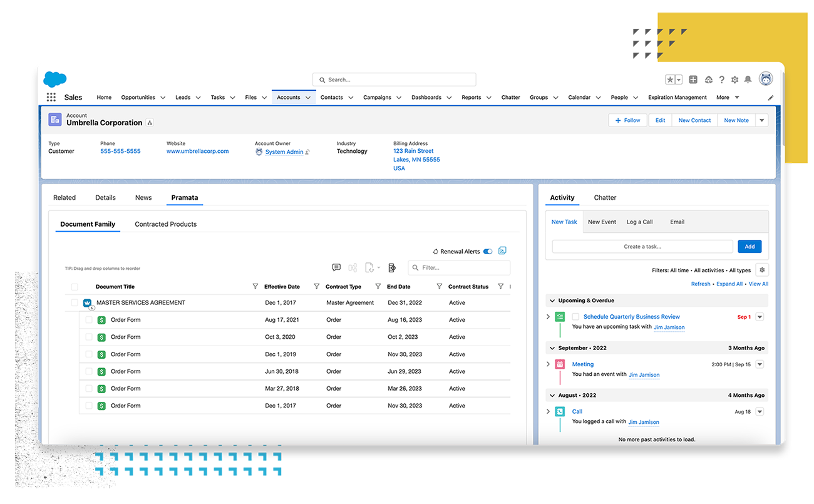Image resolution: width=814 pixels, height=504 pixels.
Task: Open the Contracted Products tab
Action: coord(166,224)
